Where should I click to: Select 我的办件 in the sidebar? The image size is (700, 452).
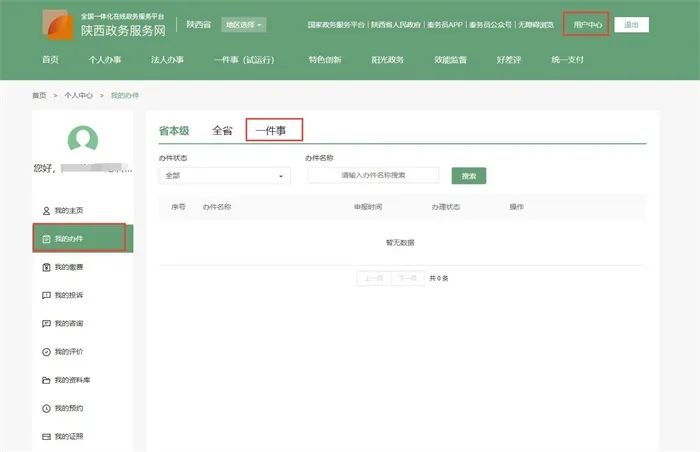coord(80,239)
